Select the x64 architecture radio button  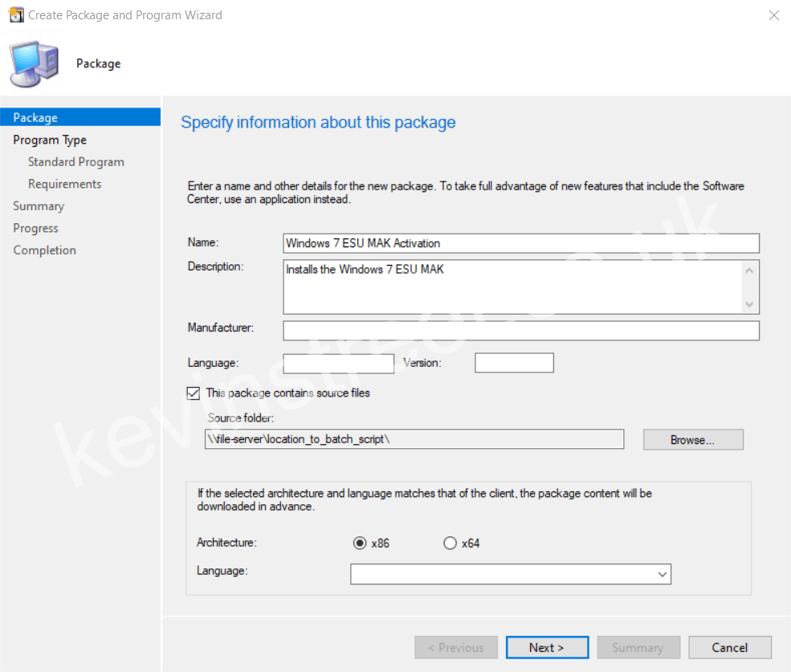pyautogui.click(x=450, y=543)
